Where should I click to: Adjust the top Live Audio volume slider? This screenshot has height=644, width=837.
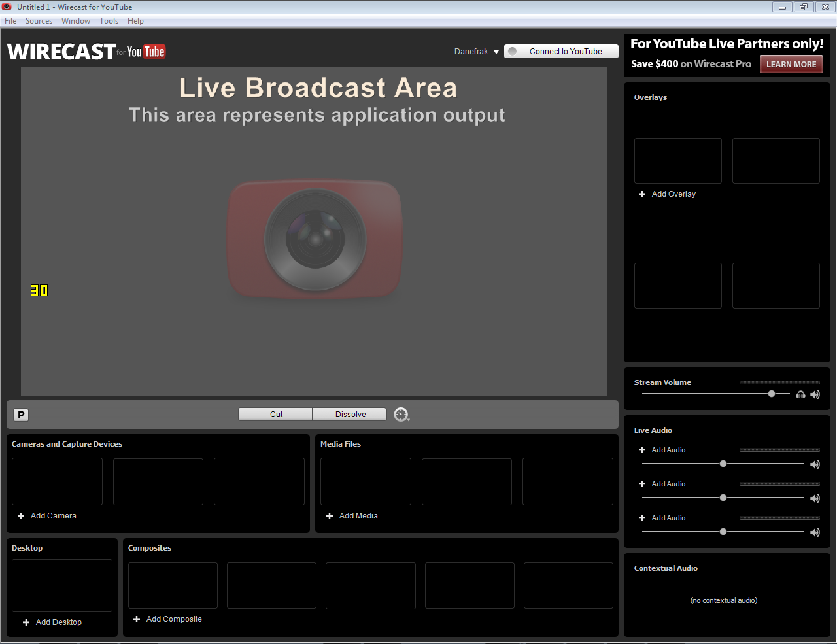click(x=723, y=464)
